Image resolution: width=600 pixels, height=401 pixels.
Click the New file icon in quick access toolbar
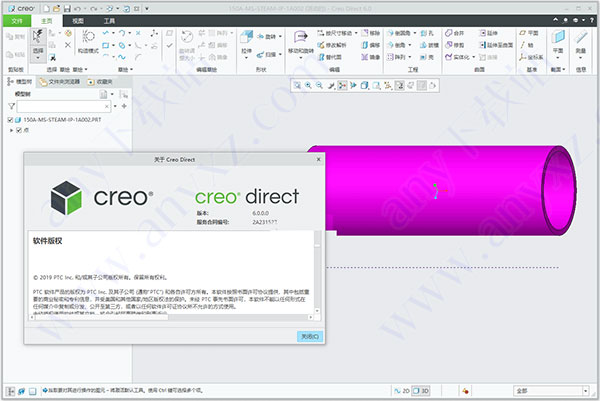coord(46,8)
